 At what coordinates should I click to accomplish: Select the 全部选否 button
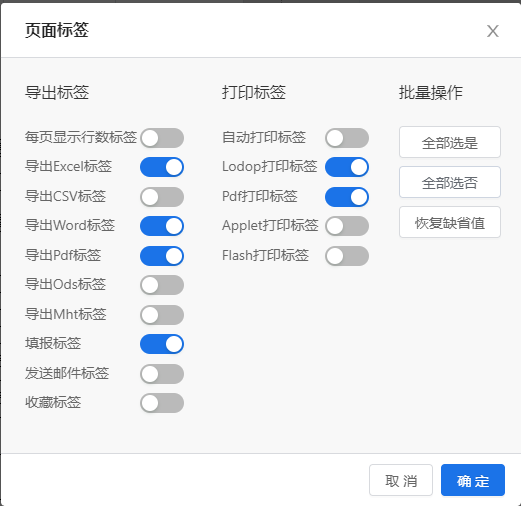pyautogui.click(x=450, y=182)
